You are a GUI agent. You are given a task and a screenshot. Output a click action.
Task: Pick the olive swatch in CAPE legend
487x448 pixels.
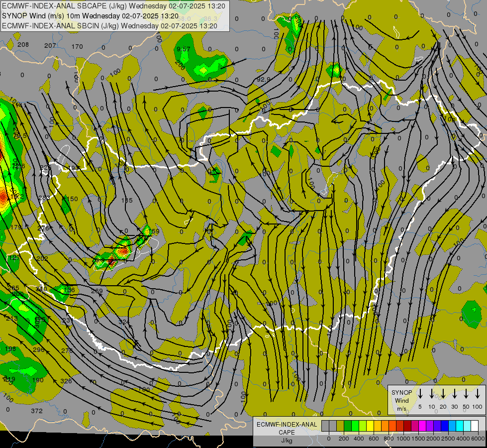coord(340,426)
